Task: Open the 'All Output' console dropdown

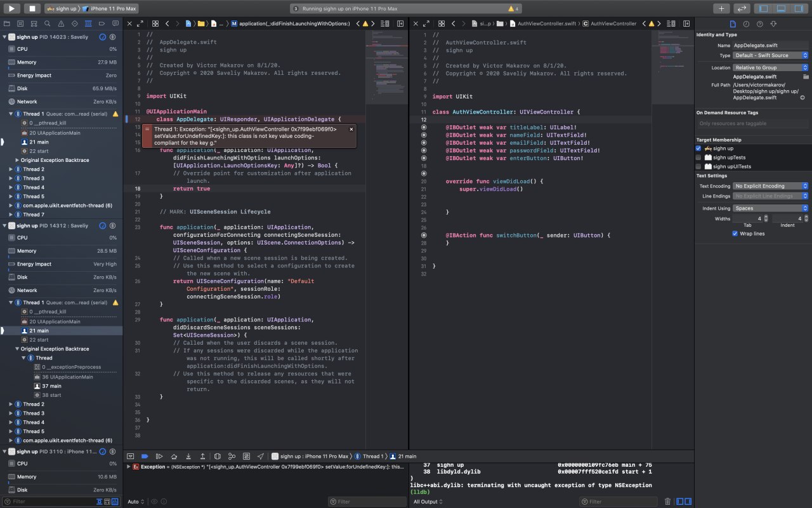Action: [x=428, y=502]
